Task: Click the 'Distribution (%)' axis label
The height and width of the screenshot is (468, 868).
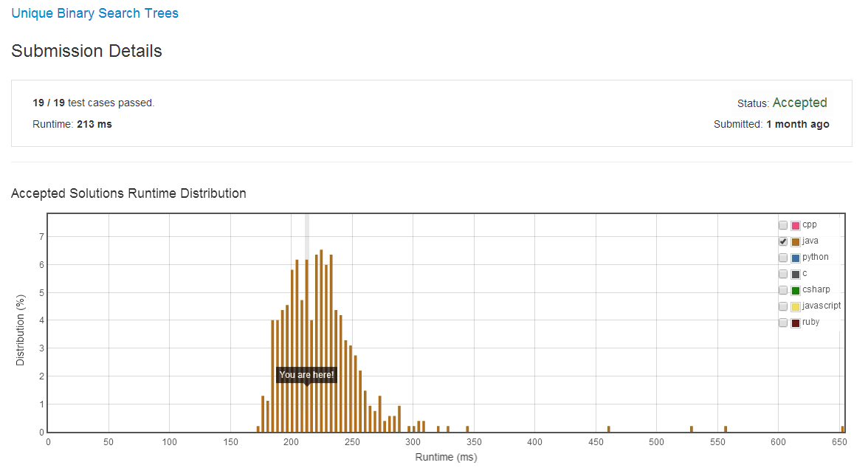Action: pyautogui.click(x=21, y=330)
